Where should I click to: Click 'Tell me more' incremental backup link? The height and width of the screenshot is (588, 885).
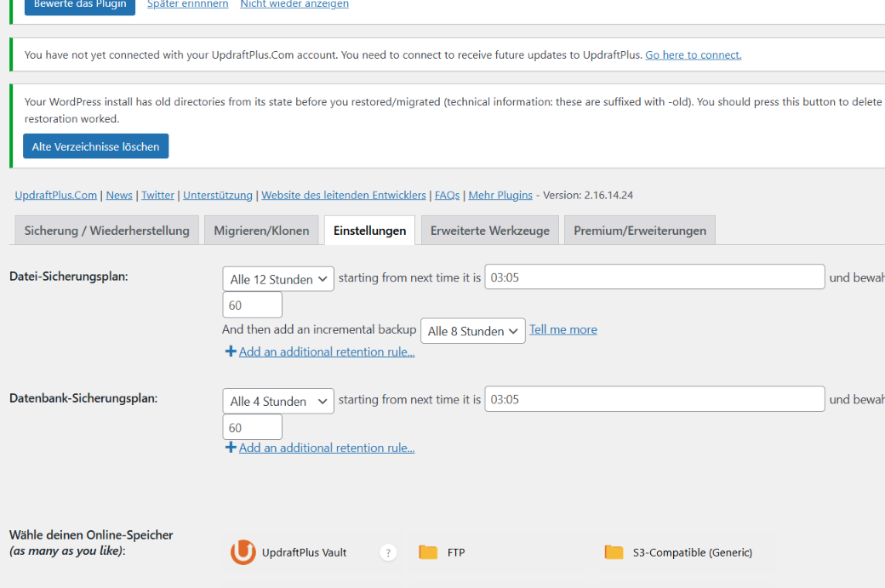point(563,329)
